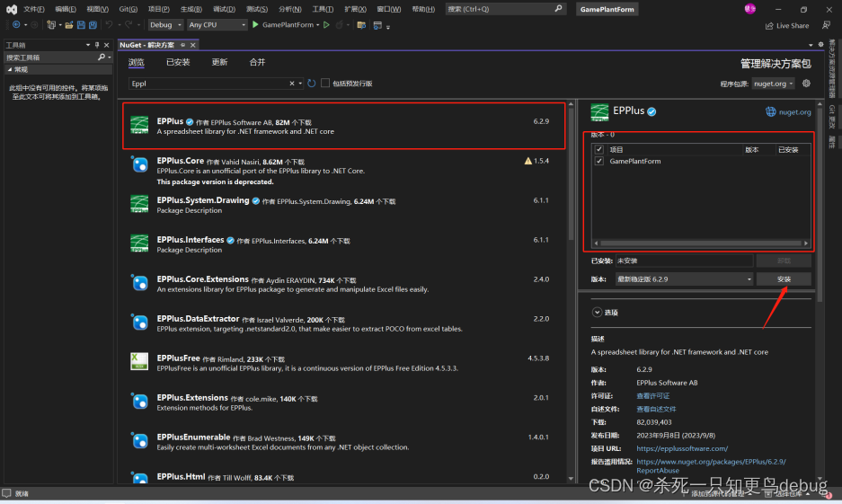Screen dimensions: 842x504
Task: Clear the package search text with X
Action: point(291,84)
